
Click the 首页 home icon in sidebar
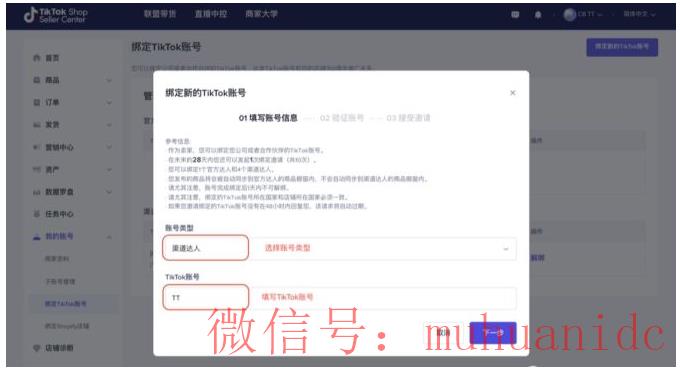tap(37, 58)
